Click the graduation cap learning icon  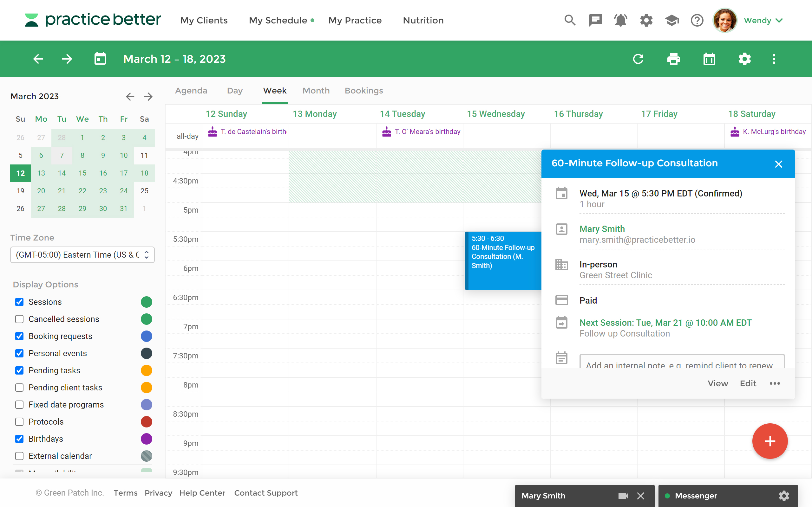click(671, 20)
